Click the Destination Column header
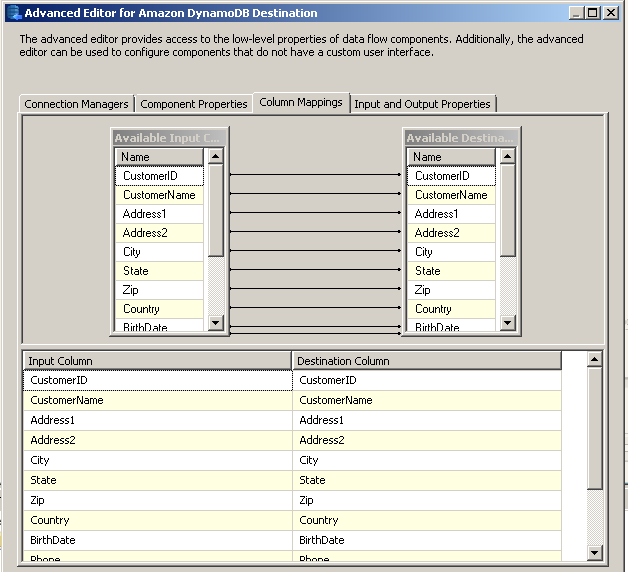The width and height of the screenshot is (628, 572). click(427, 361)
